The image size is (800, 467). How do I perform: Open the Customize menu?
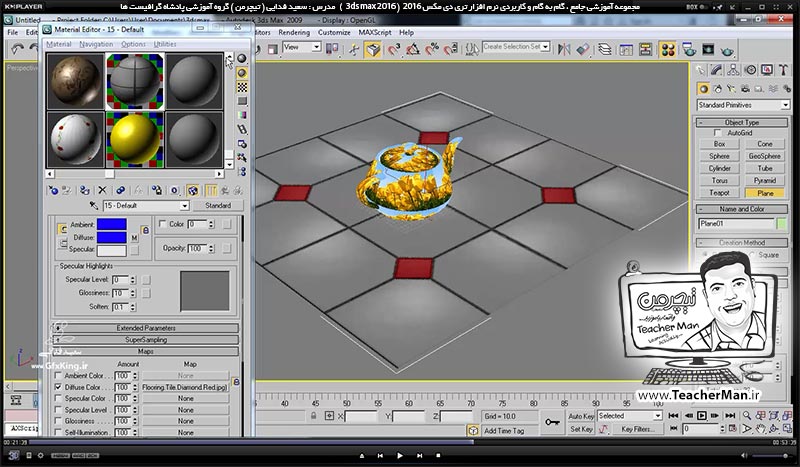(x=334, y=32)
